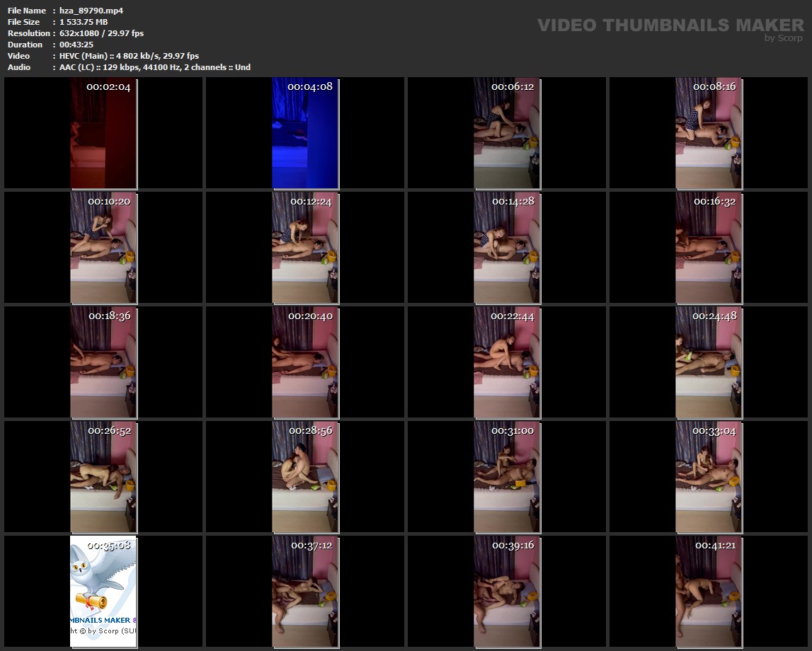Click the Video Thumbnails Maker watermark title
812x651 pixels.
coord(670,25)
